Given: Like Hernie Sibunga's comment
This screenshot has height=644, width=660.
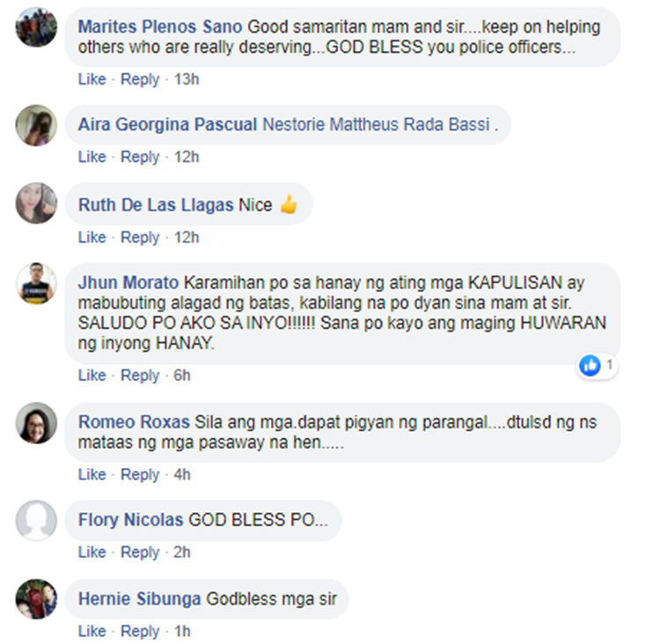Looking at the screenshot, I should (92, 632).
